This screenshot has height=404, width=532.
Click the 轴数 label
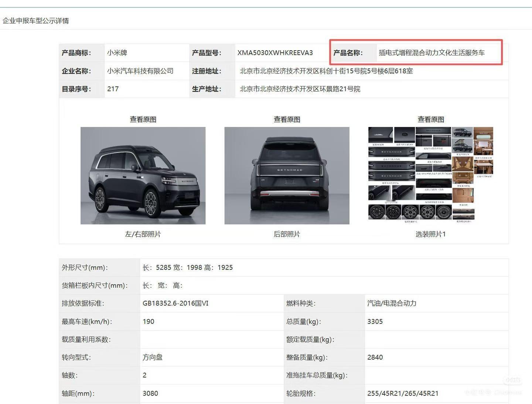tap(69, 375)
